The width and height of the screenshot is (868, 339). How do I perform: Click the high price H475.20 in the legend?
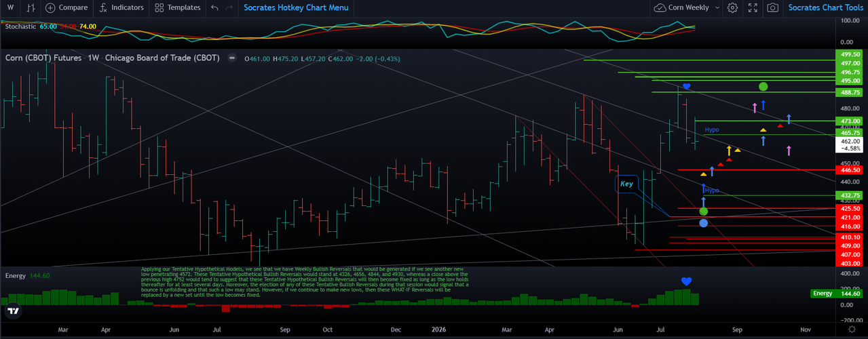[x=285, y=58]
